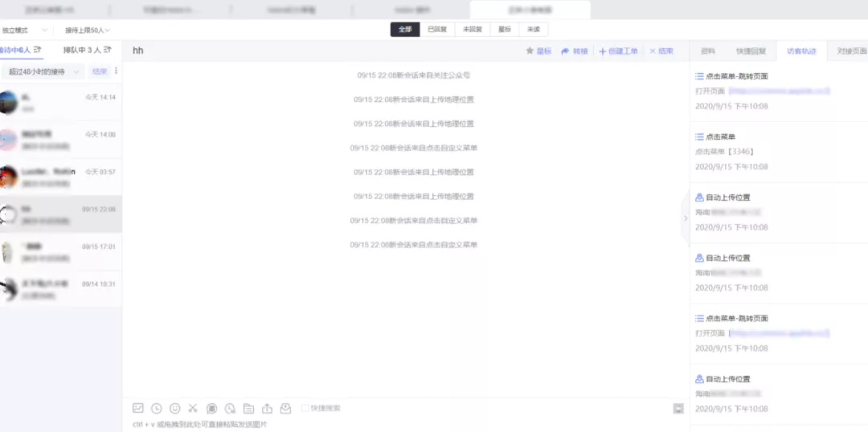The height and width of the screenshot is (432, 868).
Task: Click the square icon at right of message toolbar
Action: 678,408
